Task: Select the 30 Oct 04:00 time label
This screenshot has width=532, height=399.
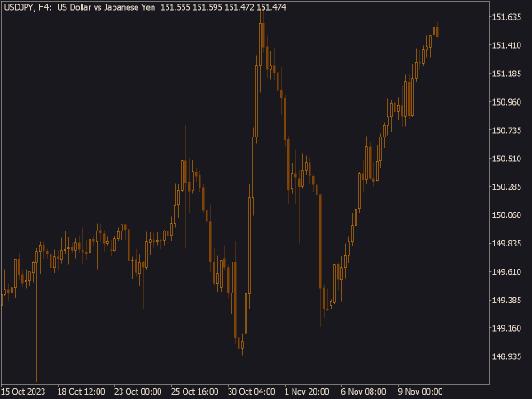Action: (x=251, y=392)
